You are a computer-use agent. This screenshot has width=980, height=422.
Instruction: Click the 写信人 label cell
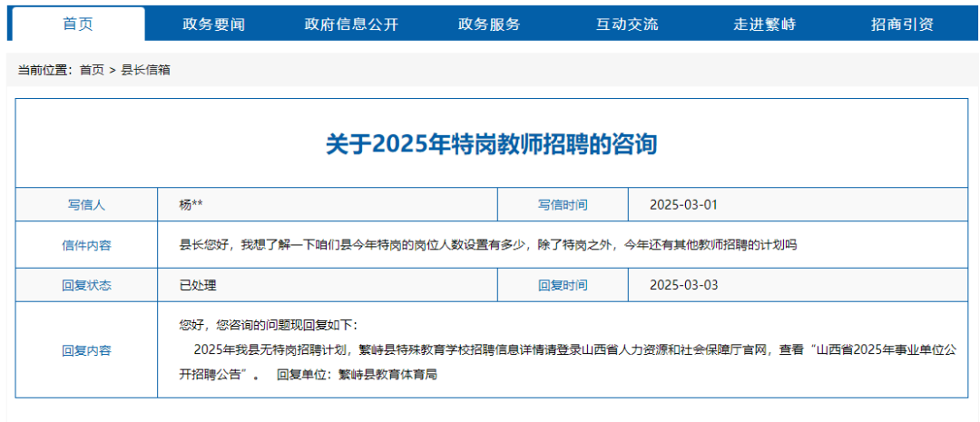click(86, 204)
